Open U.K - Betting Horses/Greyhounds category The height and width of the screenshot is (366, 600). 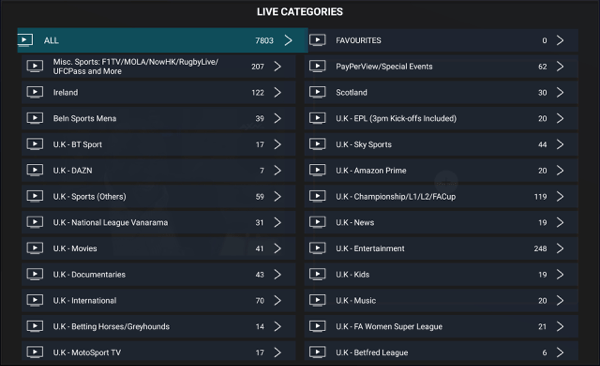pyautogui.click(x=158, y=327)
